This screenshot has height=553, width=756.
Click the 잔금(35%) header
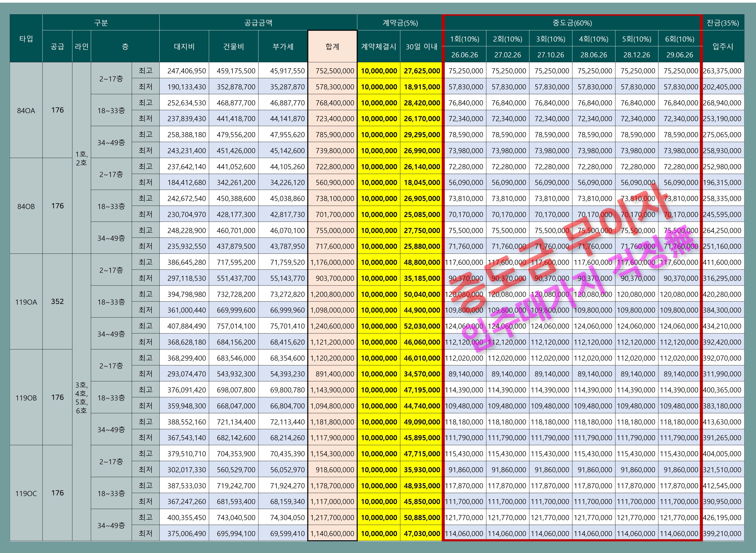coord(722,23)
